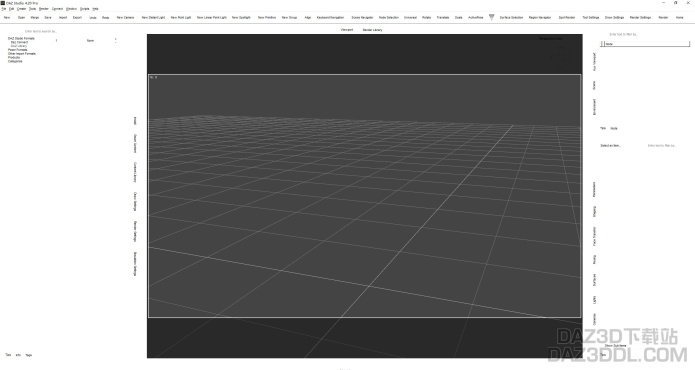Click the content search field on the left
695x370 pixels.
41,31
